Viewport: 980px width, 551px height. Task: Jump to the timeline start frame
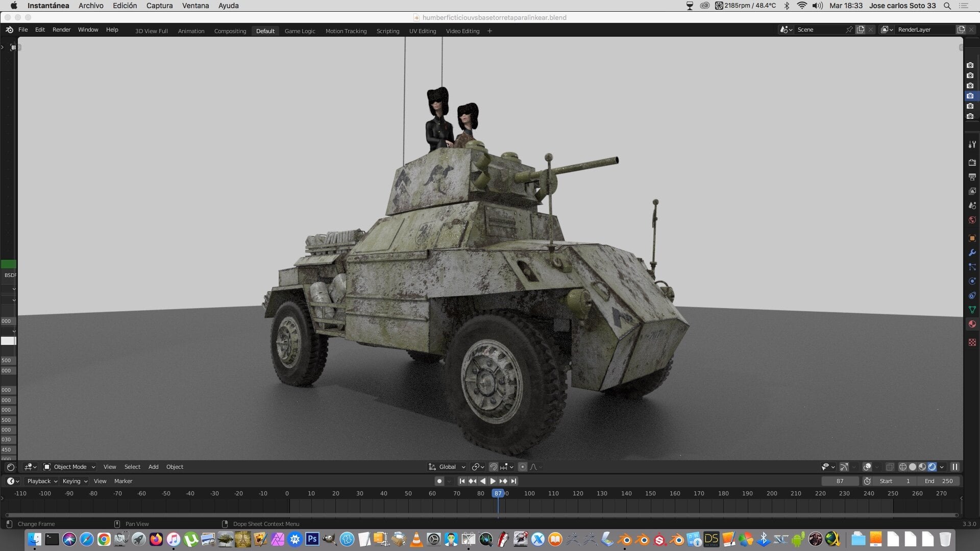(462, 481)
